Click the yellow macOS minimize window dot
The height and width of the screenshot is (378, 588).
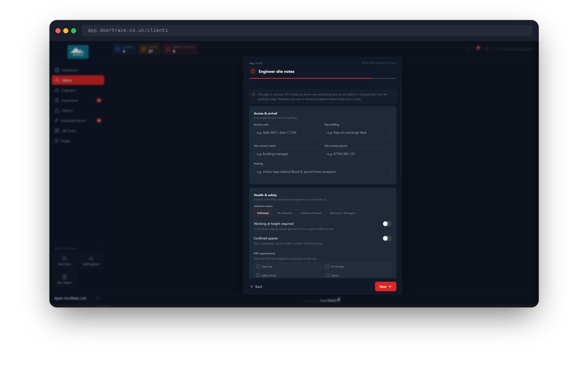66,30
